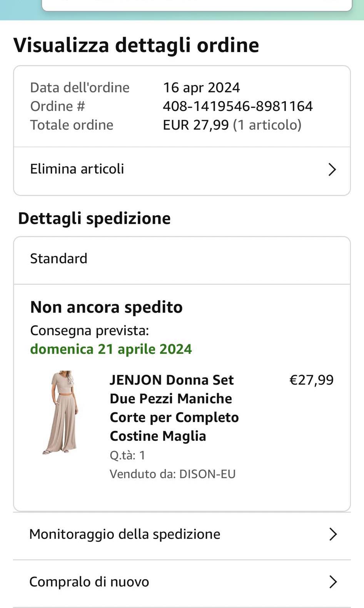Click the Dettagli spedizione section heading
Viewport: 364px width, 608px height.
click(x=94, y=218)
